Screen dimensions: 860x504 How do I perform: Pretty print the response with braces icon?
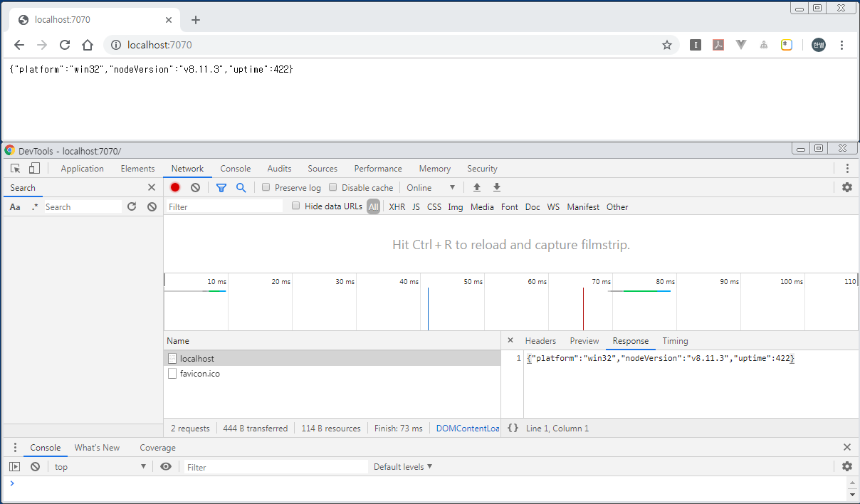pyautogui.click(x=513, y=429)
